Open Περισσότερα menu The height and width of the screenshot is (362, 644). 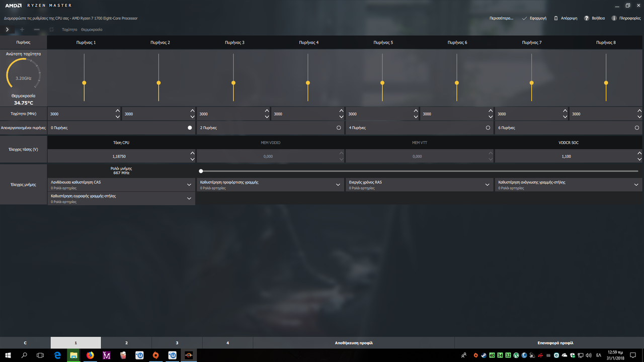point(501,18)
